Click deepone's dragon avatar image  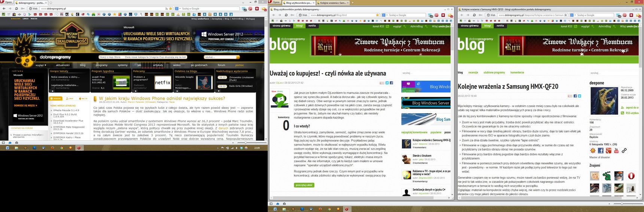(604, 101)
